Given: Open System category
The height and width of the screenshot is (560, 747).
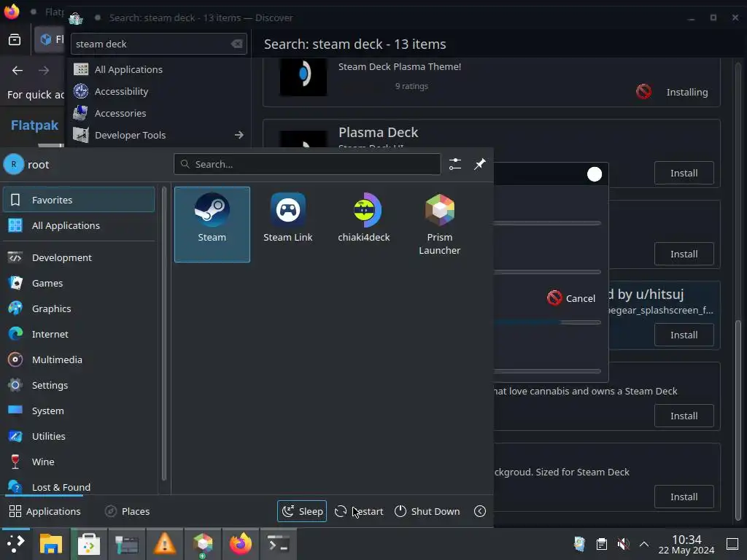Looking at the screenshot, I should [79, 411].
